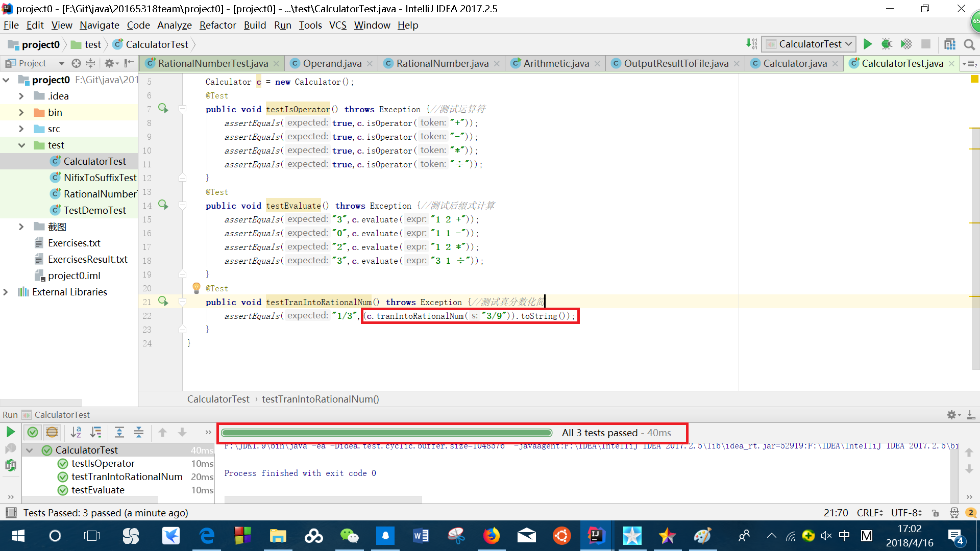The image size is (980, 551).
Task: Collapse CalculatorTest node in test results
Action: click(x=30, y=450)
